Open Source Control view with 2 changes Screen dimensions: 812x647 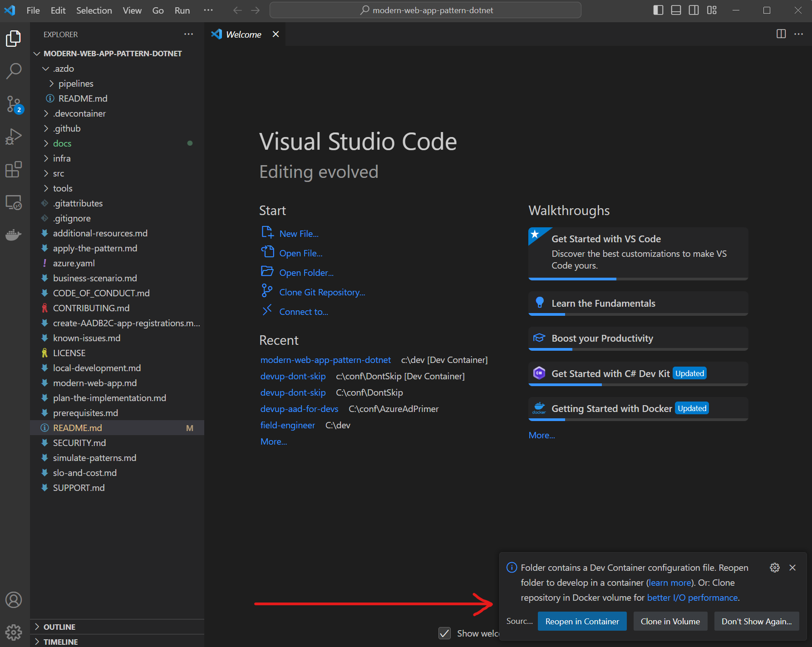pos(14,104)
